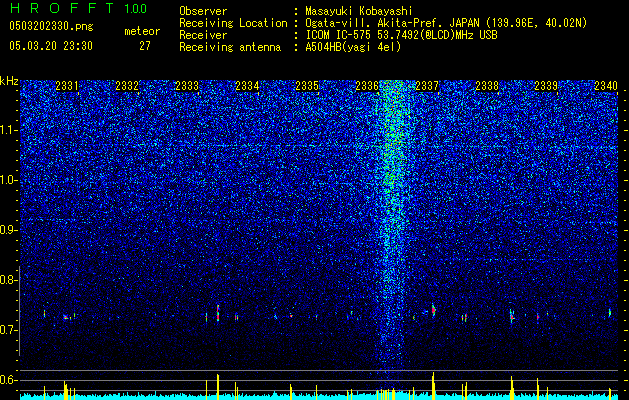
Task: Select antenna value A504HB(yagi 4el)
Action: [353, 47]
